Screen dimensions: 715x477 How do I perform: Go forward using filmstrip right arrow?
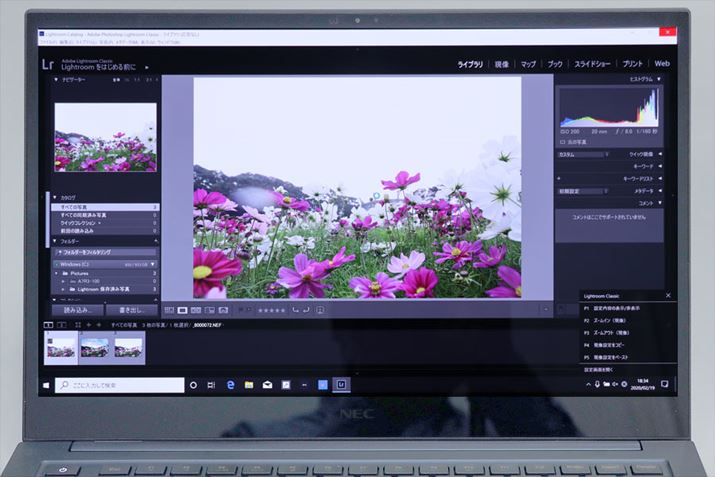click(98, 325)
